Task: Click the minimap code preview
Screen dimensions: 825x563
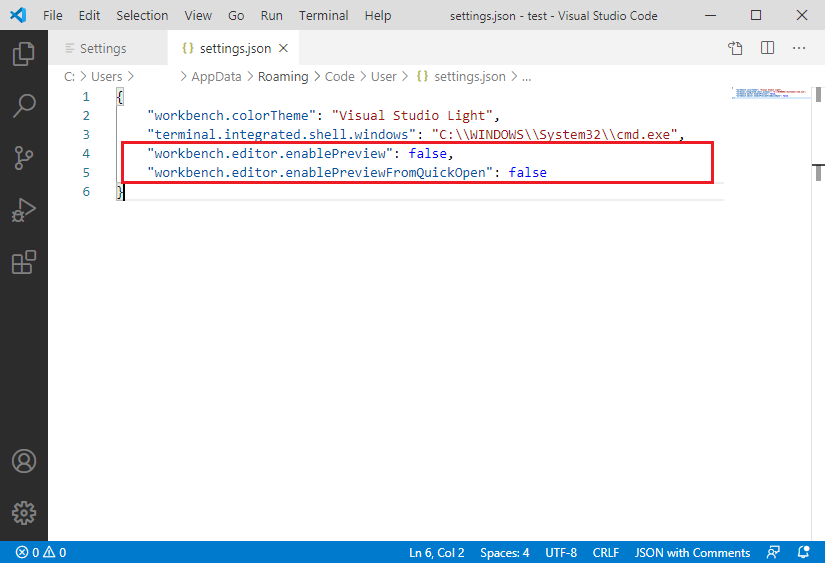Action: pyautogui.click(x=769, y=93)
